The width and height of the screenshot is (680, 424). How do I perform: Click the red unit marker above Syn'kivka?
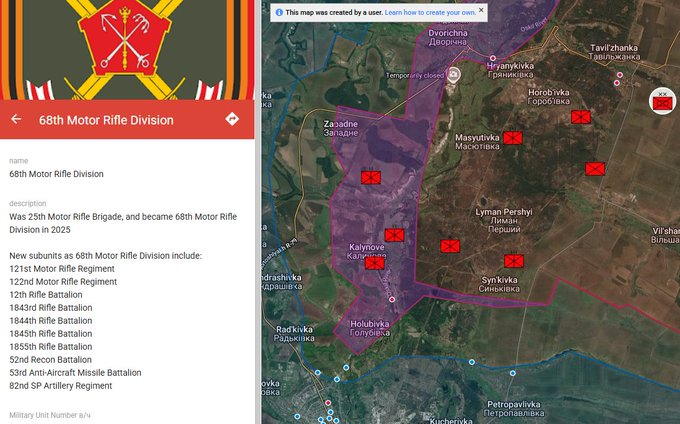[514, 260]
